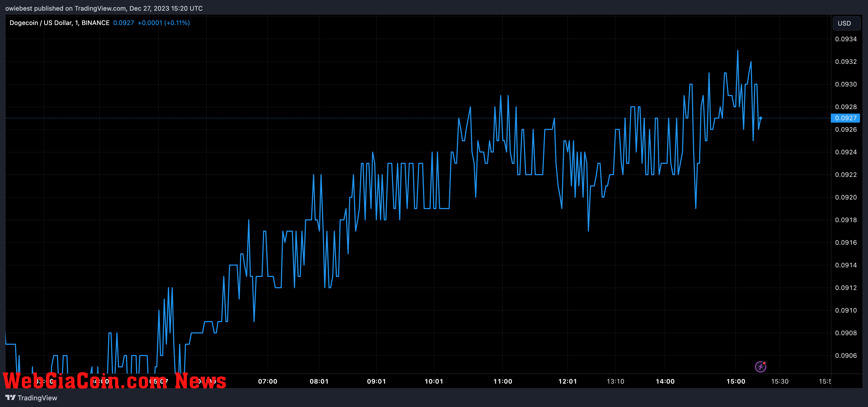Click the 0.0908 price axis label
The width and height of the screenshot is (868, 407).
pos(846,333)
